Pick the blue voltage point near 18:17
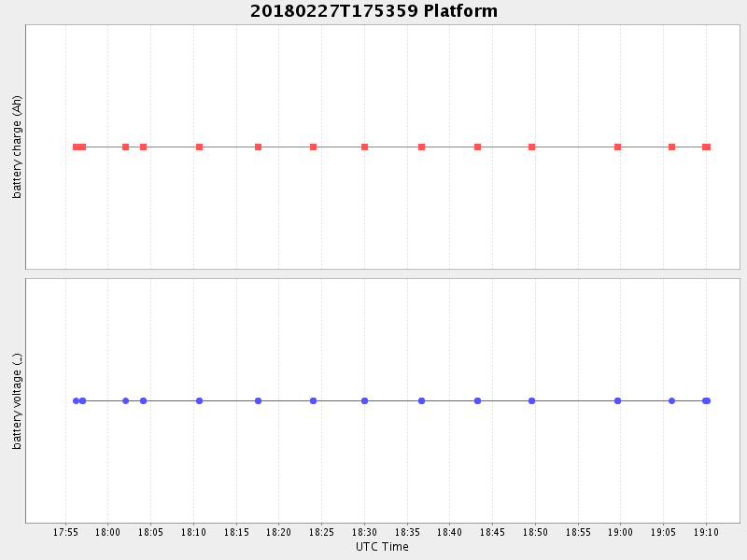 pos(258,400)
